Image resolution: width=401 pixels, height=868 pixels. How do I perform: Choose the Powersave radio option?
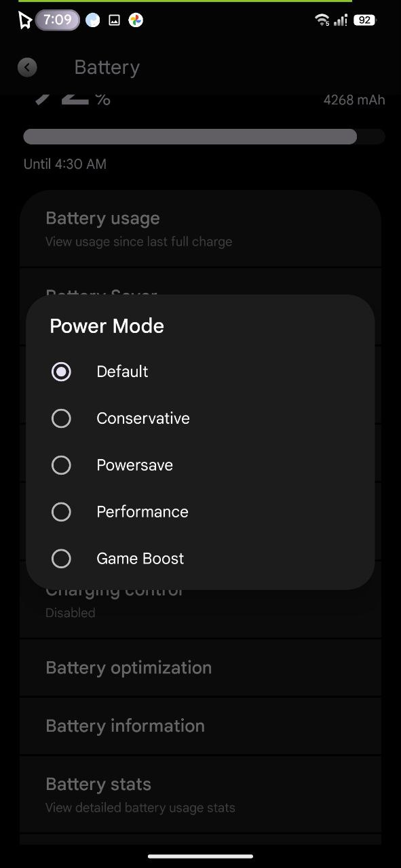pyautogui.click(x=61, y=465)
